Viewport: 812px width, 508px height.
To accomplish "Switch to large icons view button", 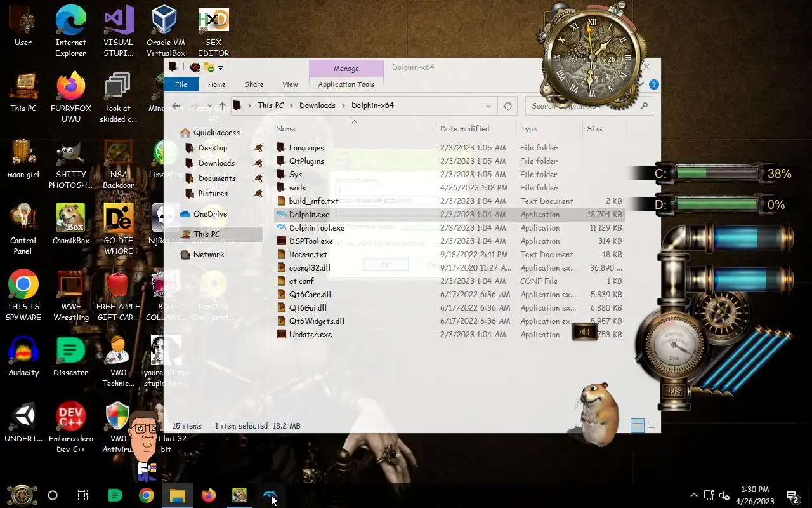I will point(652,425).
